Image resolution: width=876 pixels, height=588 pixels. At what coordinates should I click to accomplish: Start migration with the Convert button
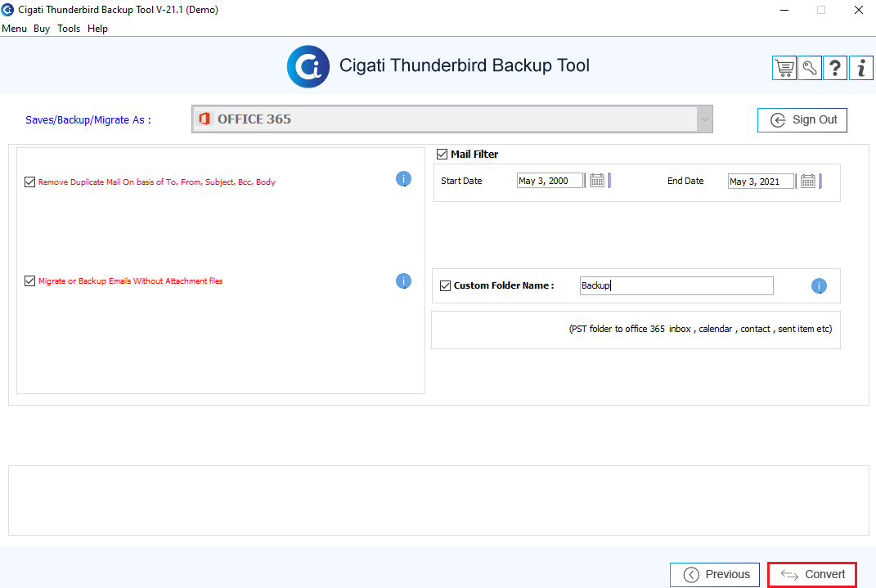[812, 575]
